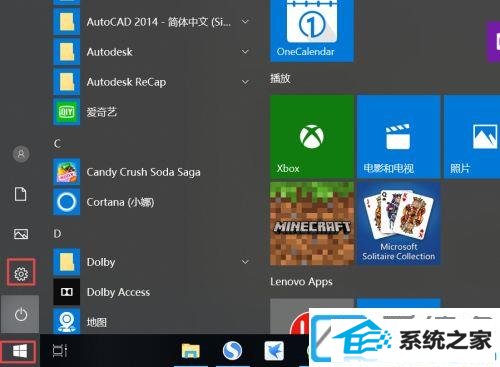
Task: Click the Autodesk ReCap folder icon
Action: pyautogui.click(x=67, y=82)
